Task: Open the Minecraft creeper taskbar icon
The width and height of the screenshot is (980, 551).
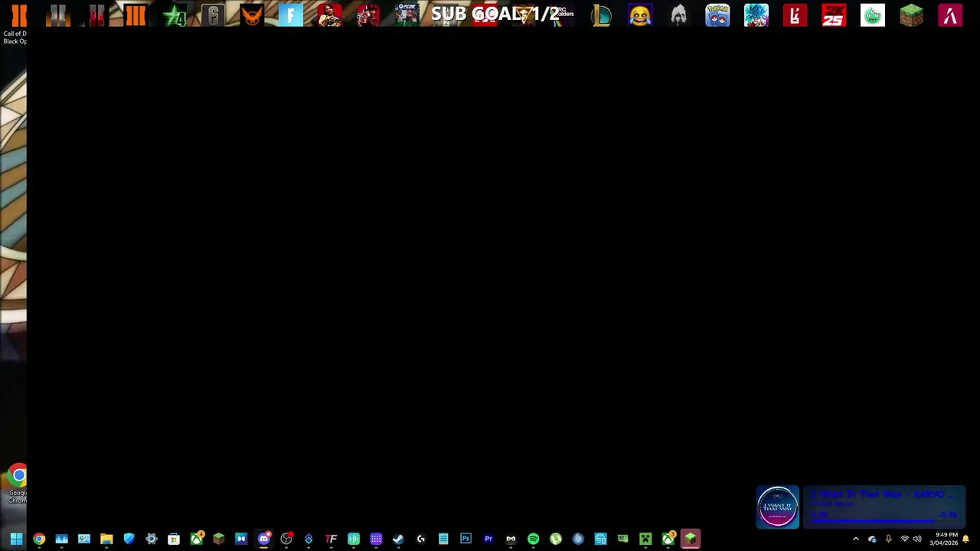Action: click(x=645, y=539)
